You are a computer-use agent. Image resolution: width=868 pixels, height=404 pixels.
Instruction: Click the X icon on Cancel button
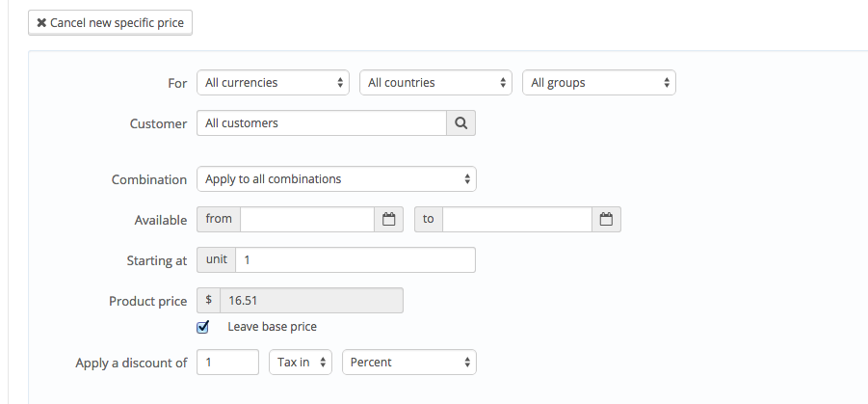coord(42,22)
